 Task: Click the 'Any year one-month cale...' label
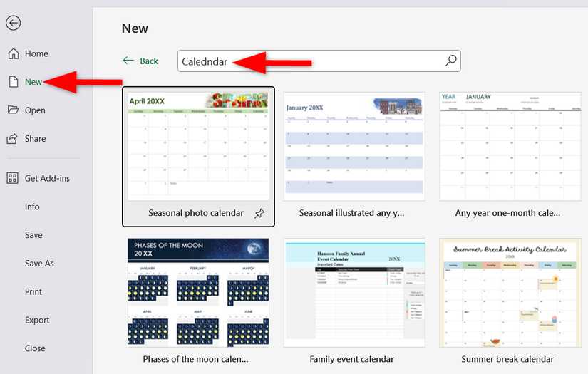(507, 213)
